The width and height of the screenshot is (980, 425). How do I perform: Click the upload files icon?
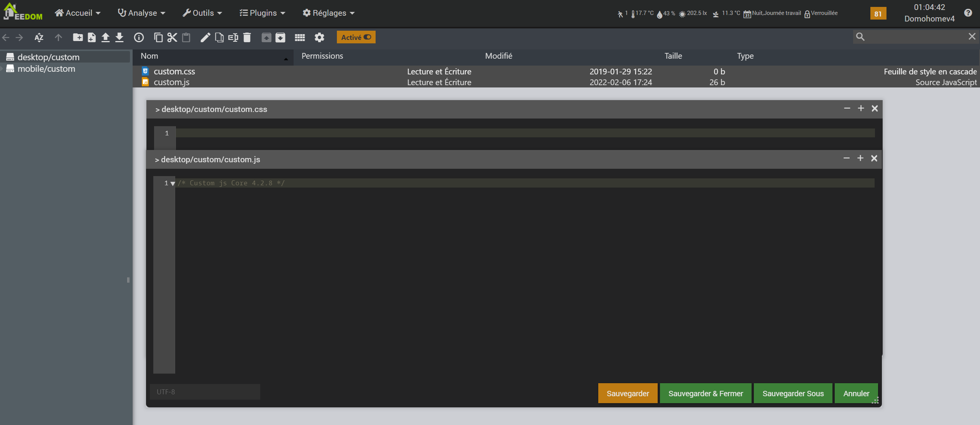coord(105,37)
